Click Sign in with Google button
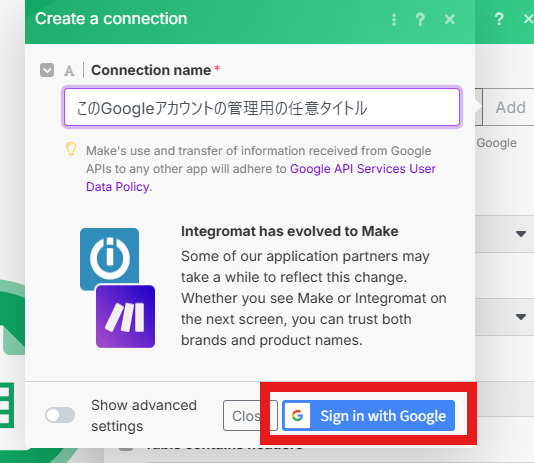 (x=368, y=416)
